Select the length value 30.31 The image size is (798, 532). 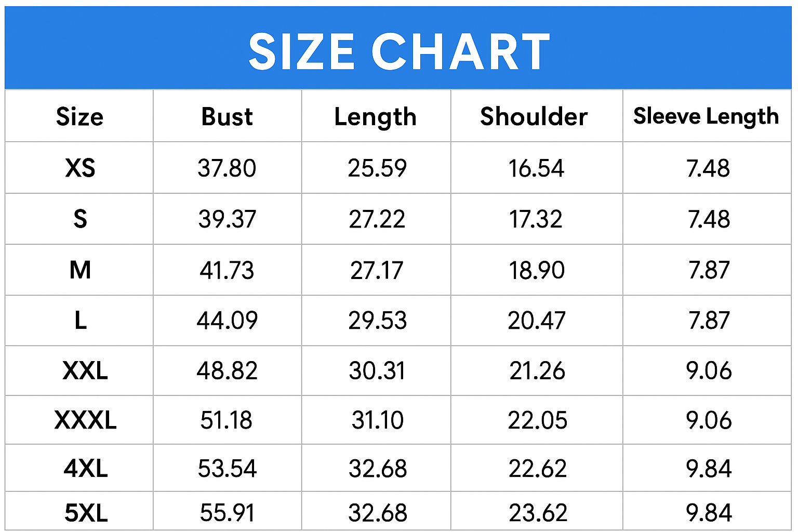pos(377,370)
